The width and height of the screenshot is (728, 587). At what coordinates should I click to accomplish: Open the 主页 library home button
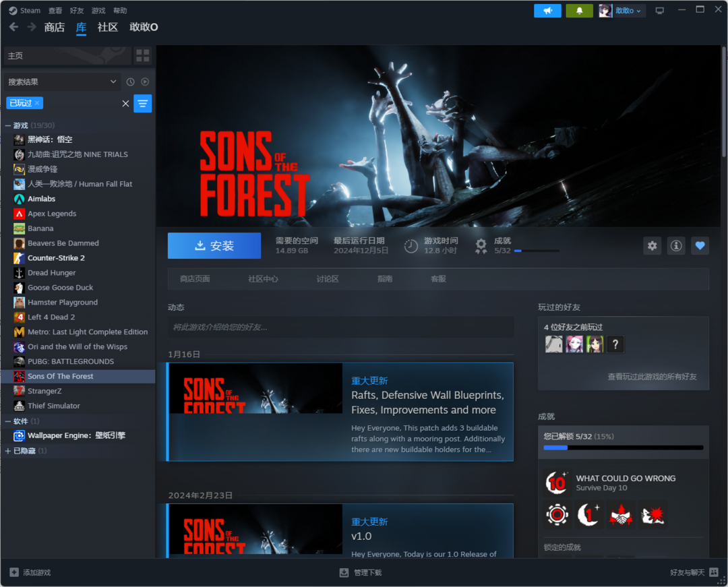coord(67,56)
